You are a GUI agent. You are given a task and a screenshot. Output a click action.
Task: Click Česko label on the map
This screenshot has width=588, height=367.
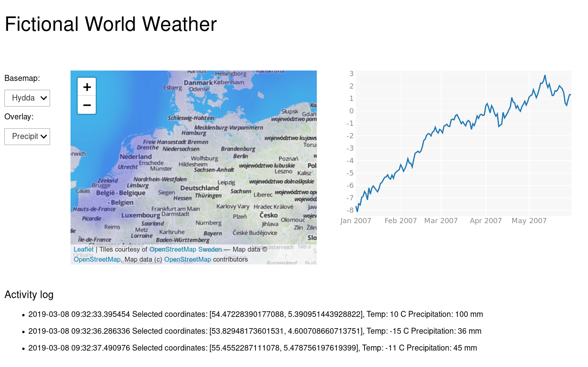tap(268, 215)
